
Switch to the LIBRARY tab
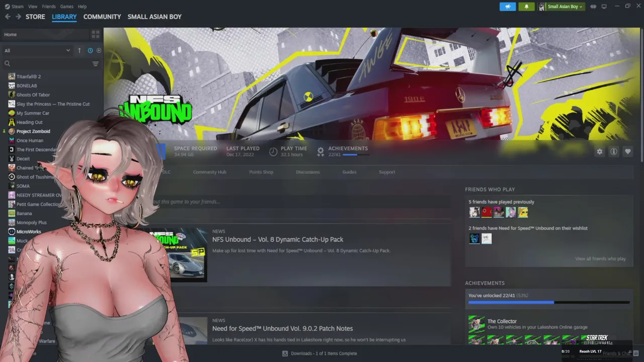64,17
